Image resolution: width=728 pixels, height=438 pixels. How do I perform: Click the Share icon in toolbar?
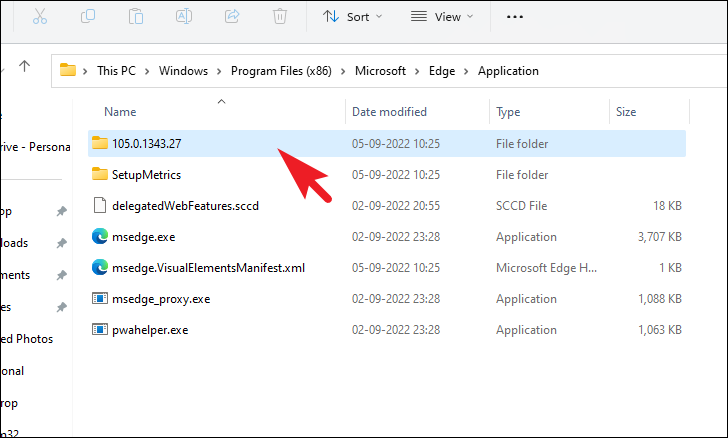point(232,17)
